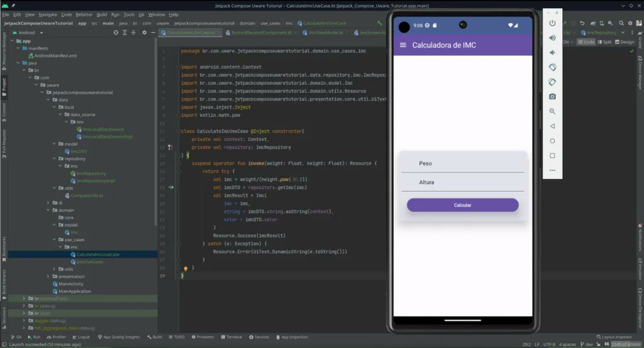Open Device Manager side panel
The image size is (644, 348).
click(x=640, y=73)
